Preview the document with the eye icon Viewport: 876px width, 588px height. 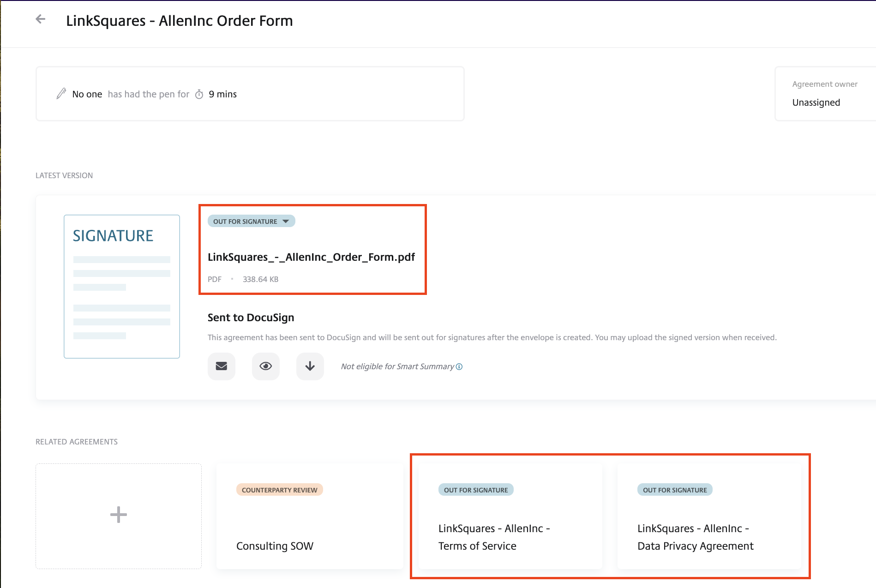point(266,366)
